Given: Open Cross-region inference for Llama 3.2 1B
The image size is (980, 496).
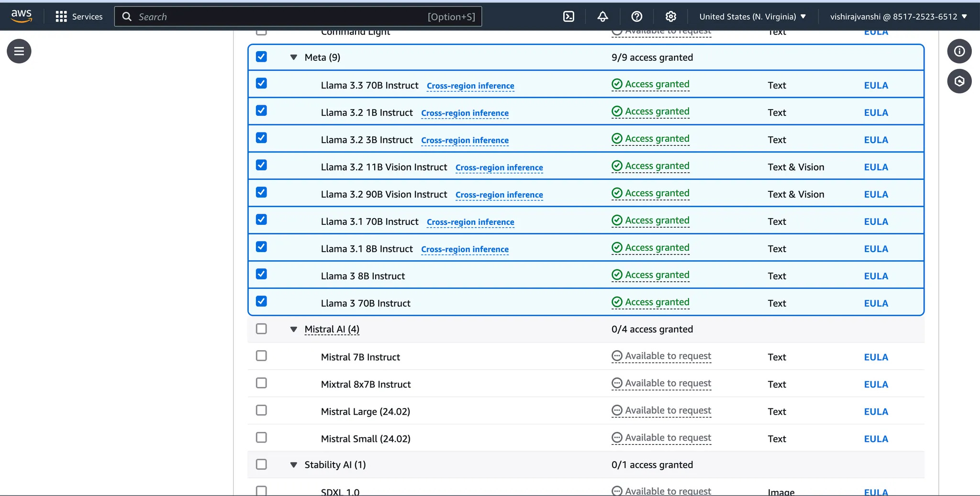Looking at the screenshot, I should tap(465, 113).
